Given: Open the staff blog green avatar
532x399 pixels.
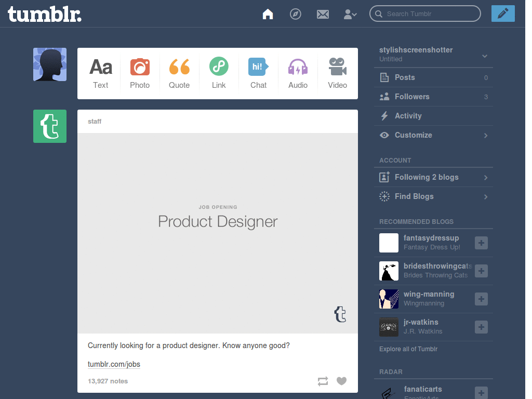Looking at the screenshot, I should 50,126.
